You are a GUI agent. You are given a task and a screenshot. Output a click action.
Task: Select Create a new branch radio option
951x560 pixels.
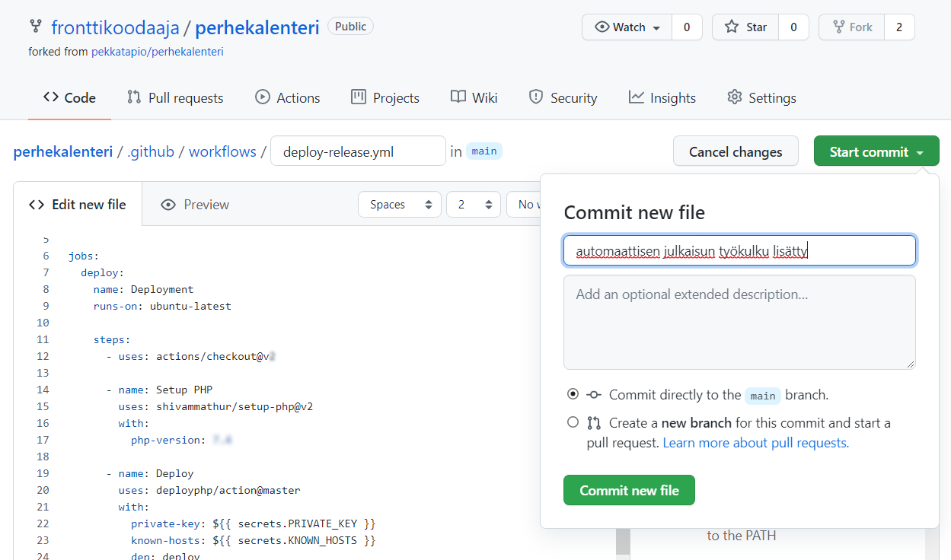pos(573,422)
